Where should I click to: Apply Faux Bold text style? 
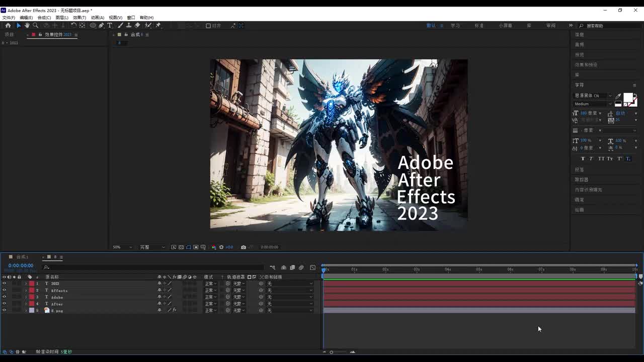point(583,159)
